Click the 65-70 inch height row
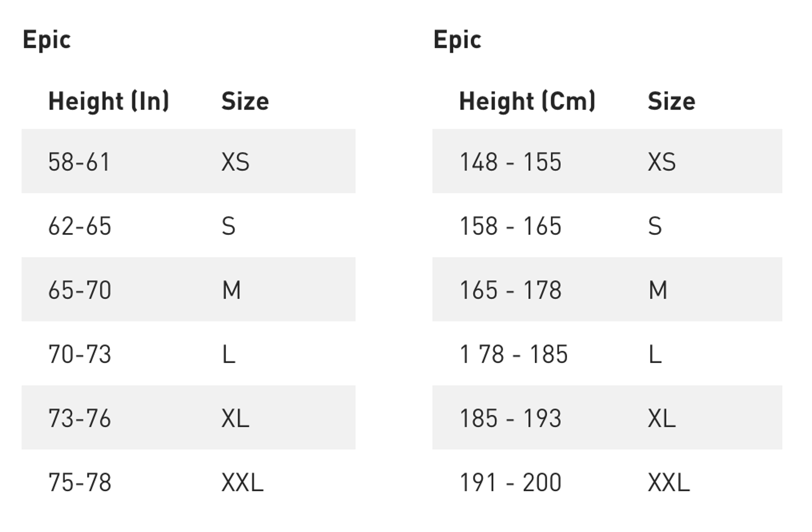Screen dimensions: 812x532 (80, 290)
